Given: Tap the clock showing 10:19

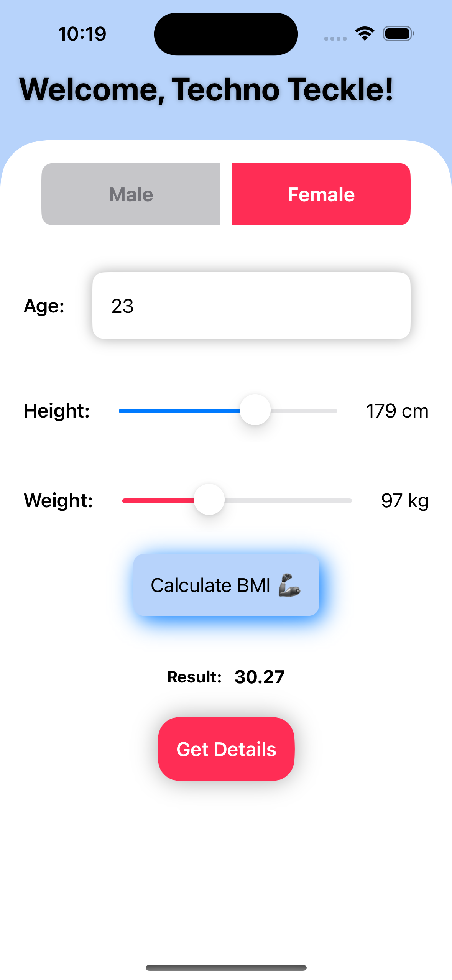Looking at the screenshot, I should [82, 33].
